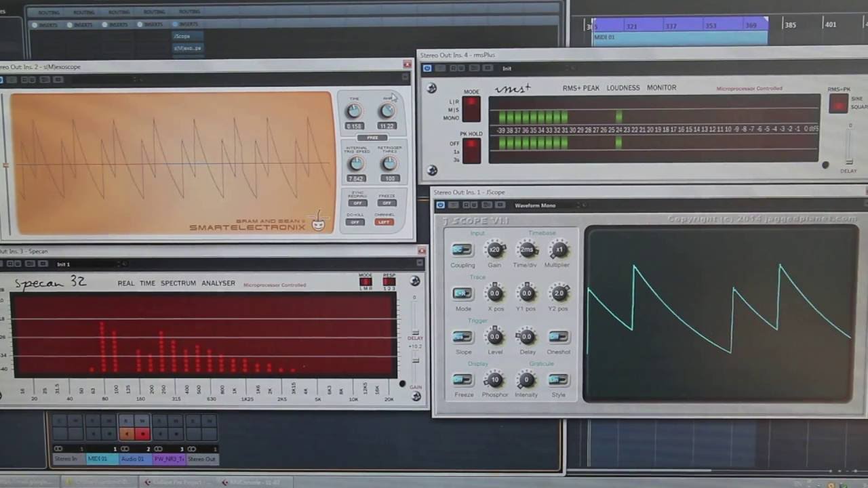Screen dimensions: 868x488
Task: Click the rmsPlus top-left screw icon
Action: pyautogui.click(x=431, y=88)
